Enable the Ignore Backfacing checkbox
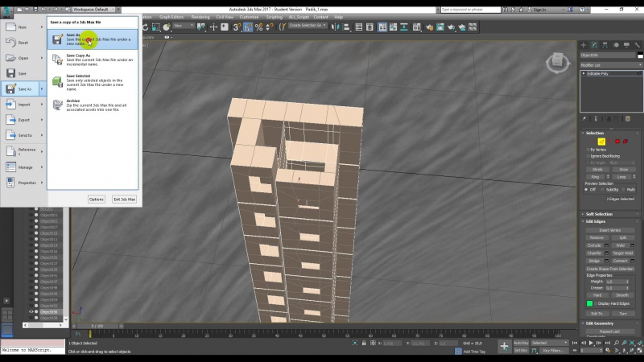 [588, 156]
